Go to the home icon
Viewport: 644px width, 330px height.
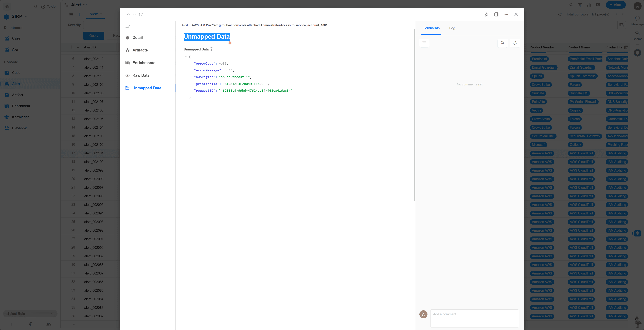7,7
